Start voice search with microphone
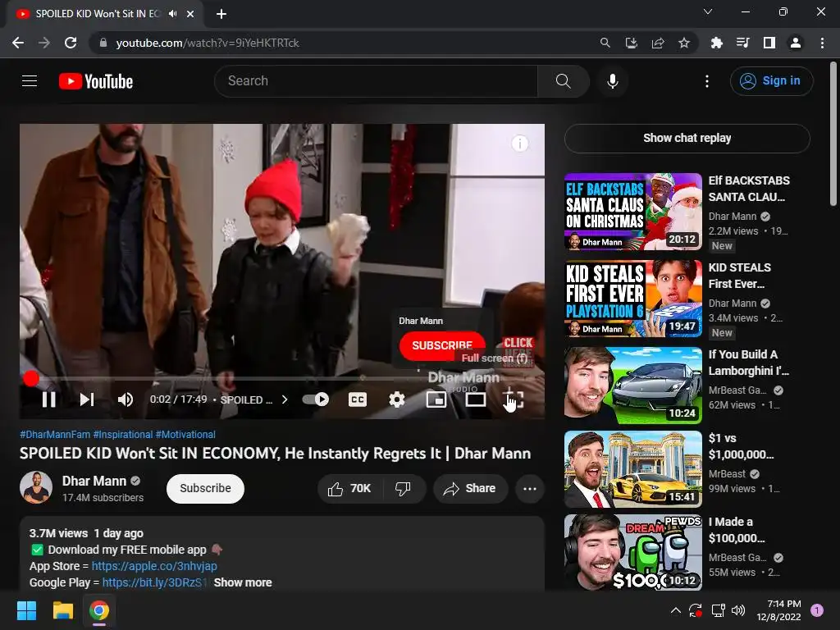Image resolution: width=840 pixels, height=630 pixels. (612, 81)
